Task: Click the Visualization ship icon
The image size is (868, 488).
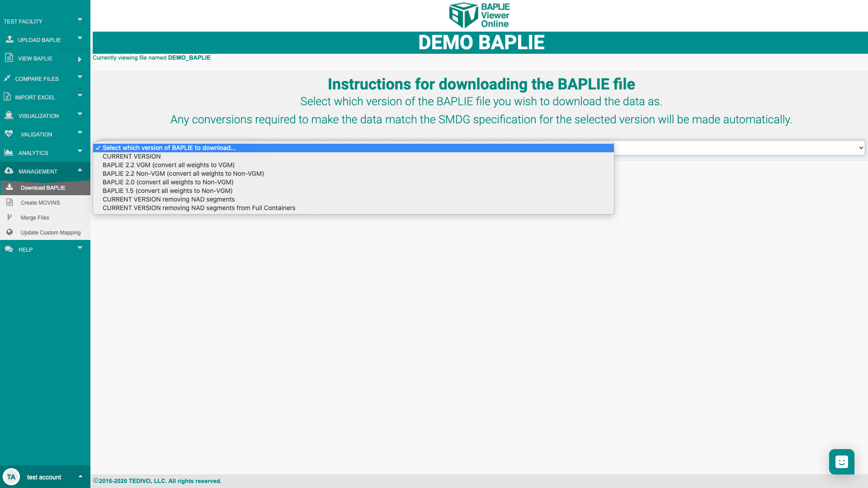Action: click(x=9, y=115)
